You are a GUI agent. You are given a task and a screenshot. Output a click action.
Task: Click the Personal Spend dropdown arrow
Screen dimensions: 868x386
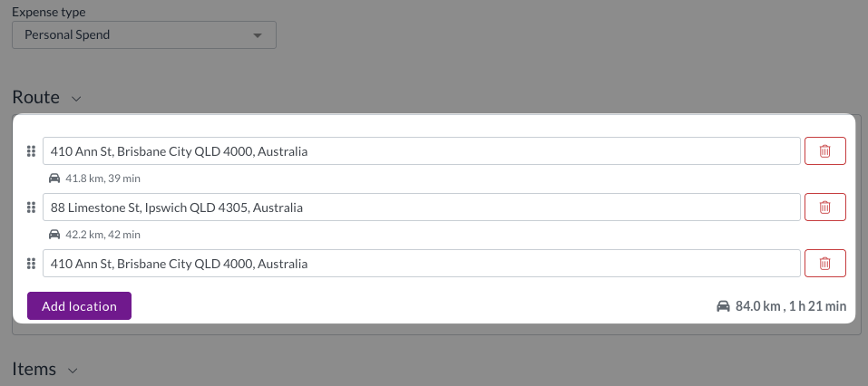click(257, 35)
